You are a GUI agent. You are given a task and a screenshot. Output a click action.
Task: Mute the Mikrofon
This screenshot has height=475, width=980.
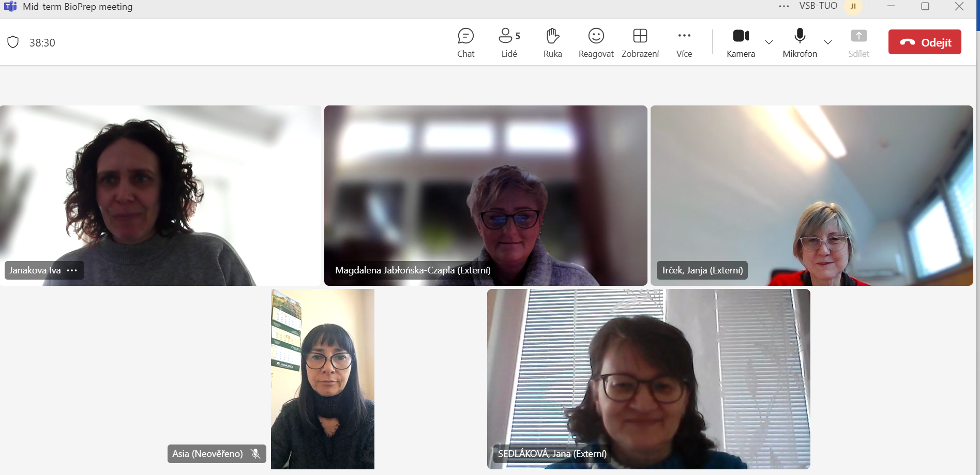coord(800,42)
